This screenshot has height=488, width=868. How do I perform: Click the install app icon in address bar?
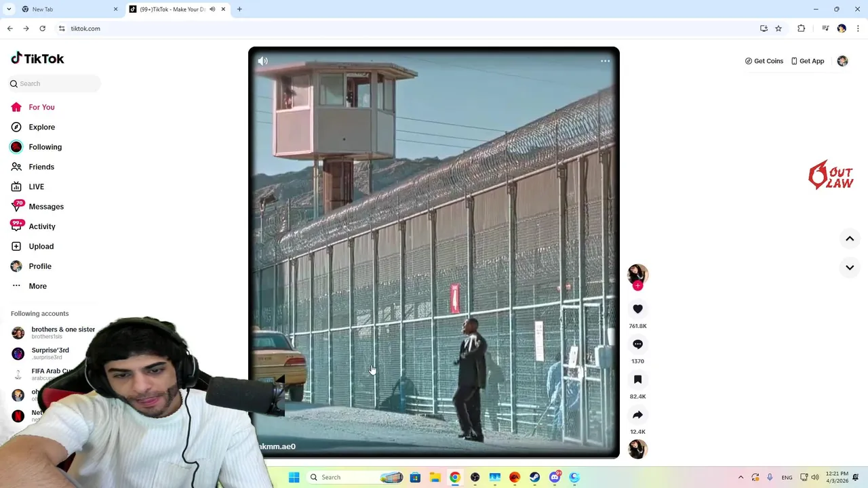click(764, 28)
